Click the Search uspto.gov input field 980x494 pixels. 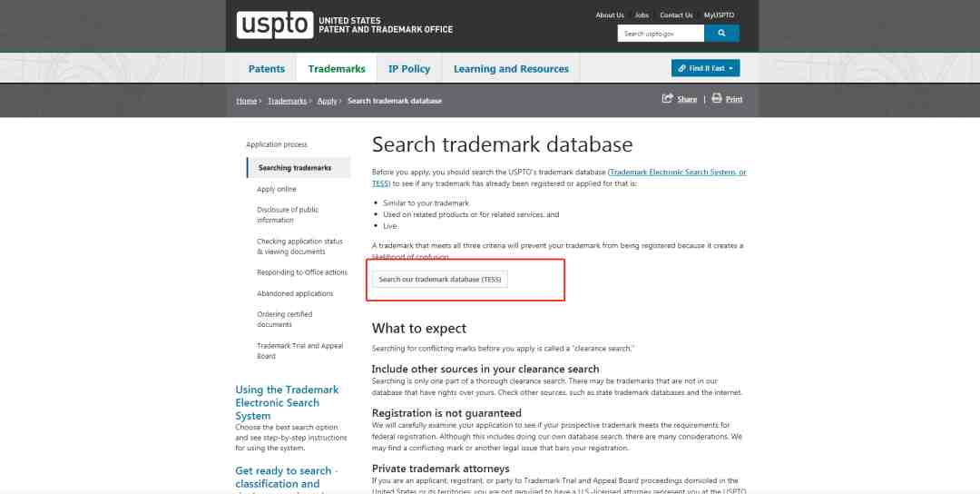click(661, 33)
